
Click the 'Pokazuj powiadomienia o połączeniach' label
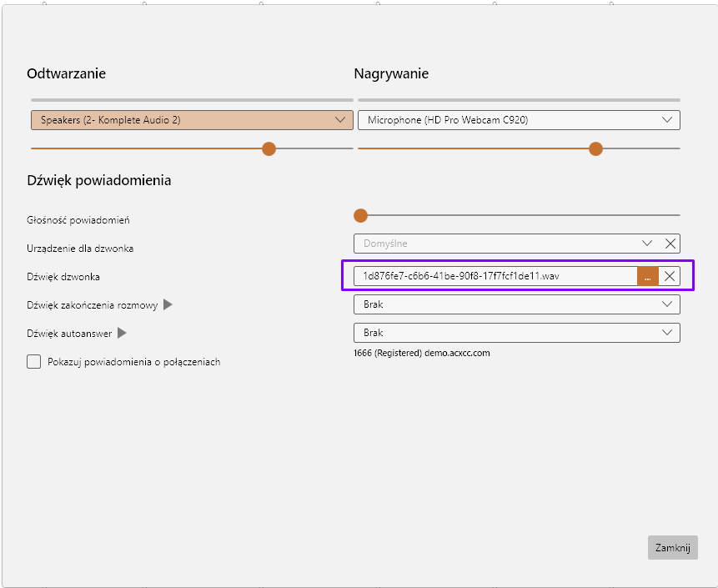[134, 362]
